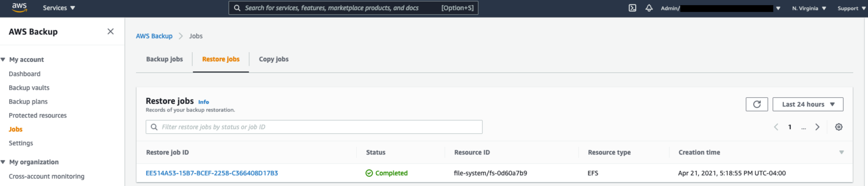Click the AWS logo home icon

pyautogui.click(x=19, y=8)
